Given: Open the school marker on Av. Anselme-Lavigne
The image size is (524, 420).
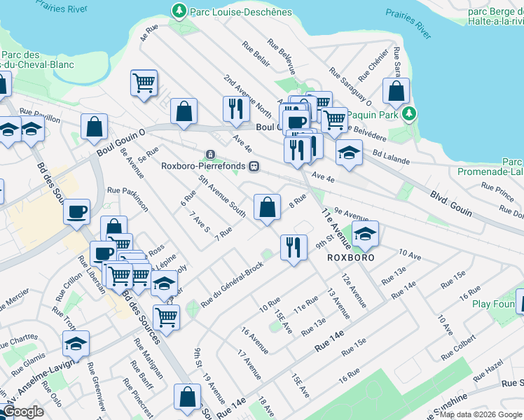Looking at the screenshot, I should click(76, 344).
